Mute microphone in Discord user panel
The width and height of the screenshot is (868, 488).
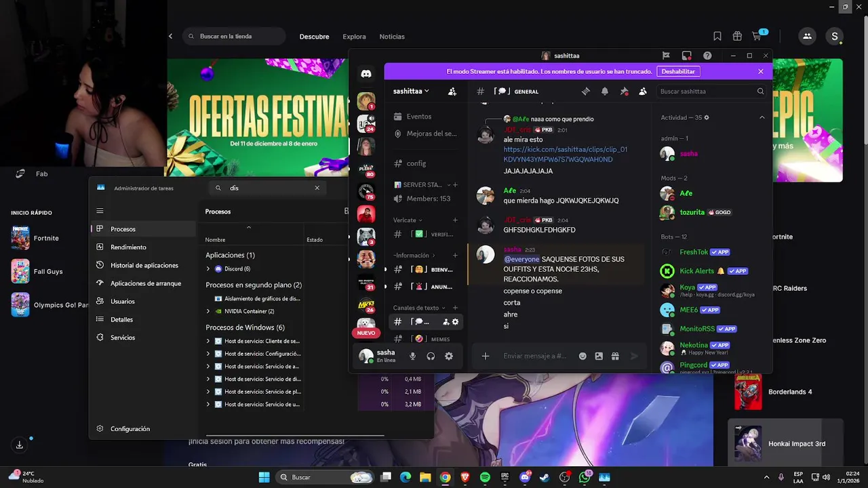pos(412,356)
